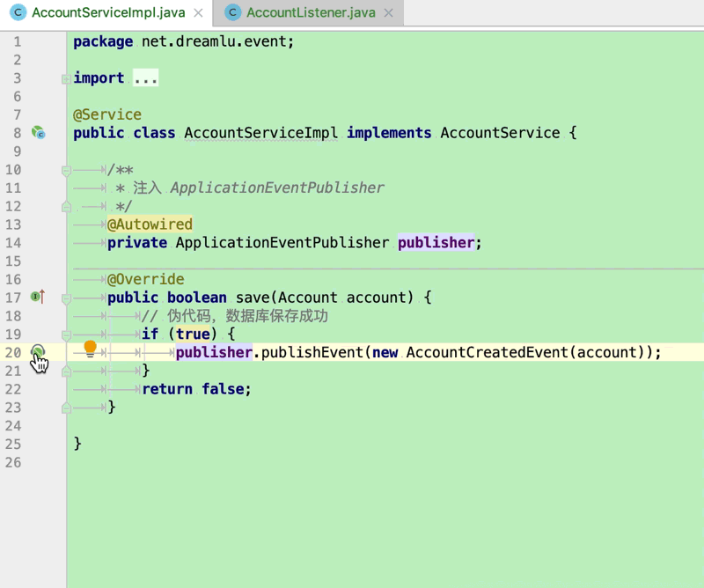Click the AccountServiceImpl class name
Image resolution: width=704 pixels, height=588 pixels.
click(260, 133)
